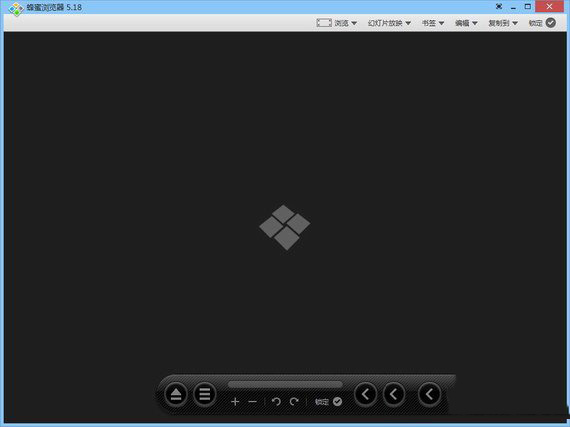Maximize the 5.18 browser window
Image resolution: width=570 pixels, height=427 pixels.
528,7
